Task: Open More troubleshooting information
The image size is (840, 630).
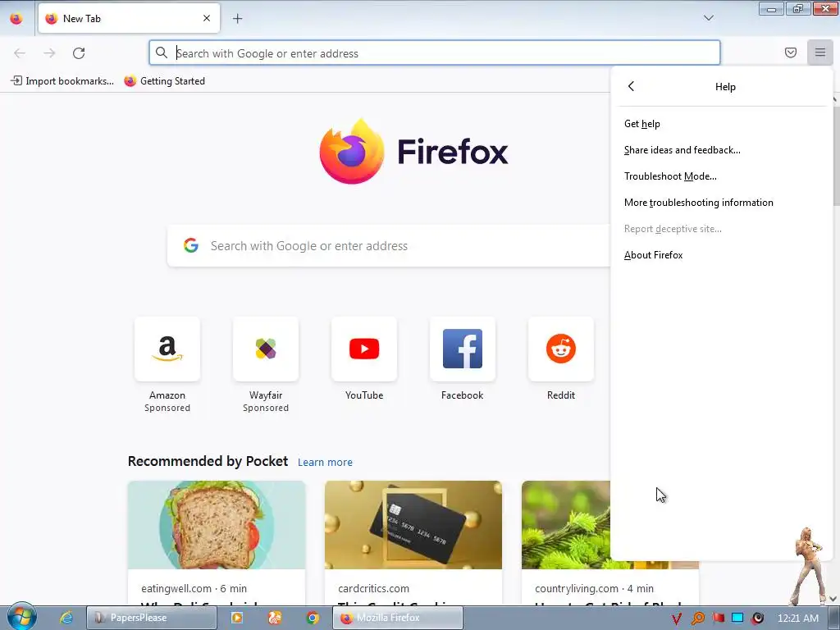Action: click(699, 203)
